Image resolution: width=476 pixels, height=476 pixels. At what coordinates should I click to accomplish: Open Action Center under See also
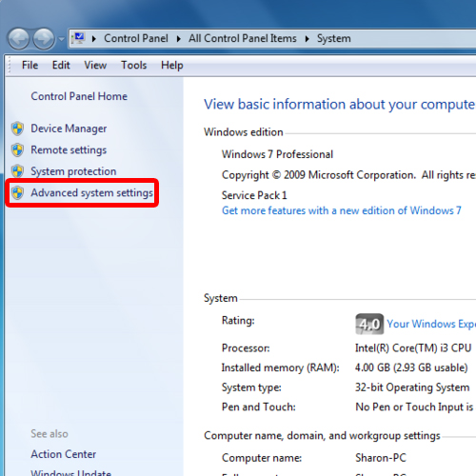click(x=64, y=454)
